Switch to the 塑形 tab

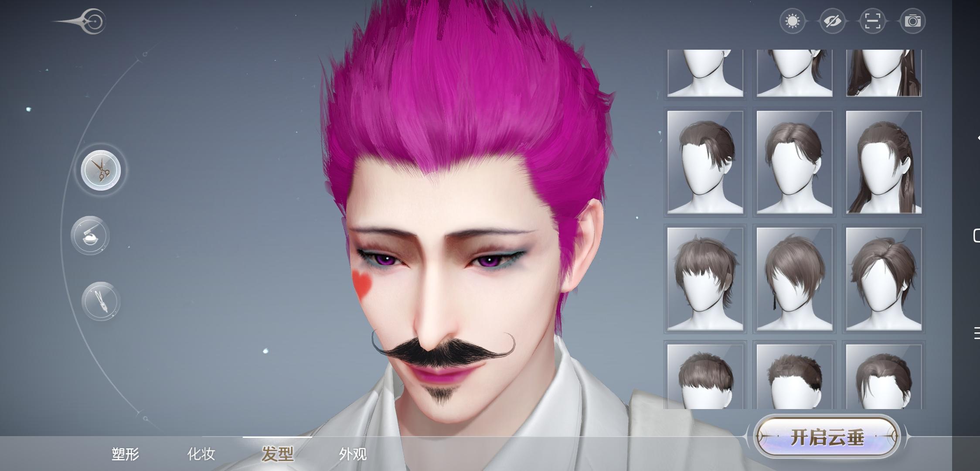125,454
